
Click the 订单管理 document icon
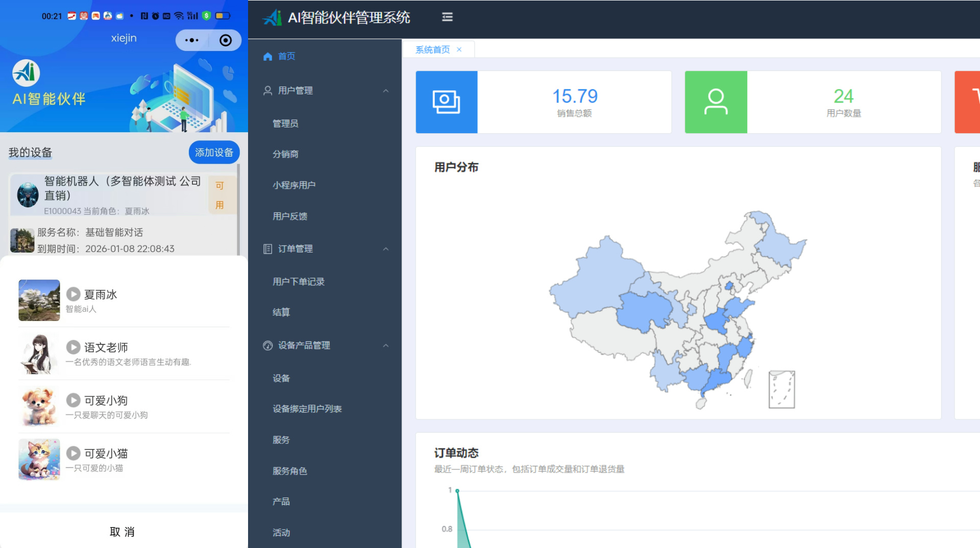click(267, 249)
